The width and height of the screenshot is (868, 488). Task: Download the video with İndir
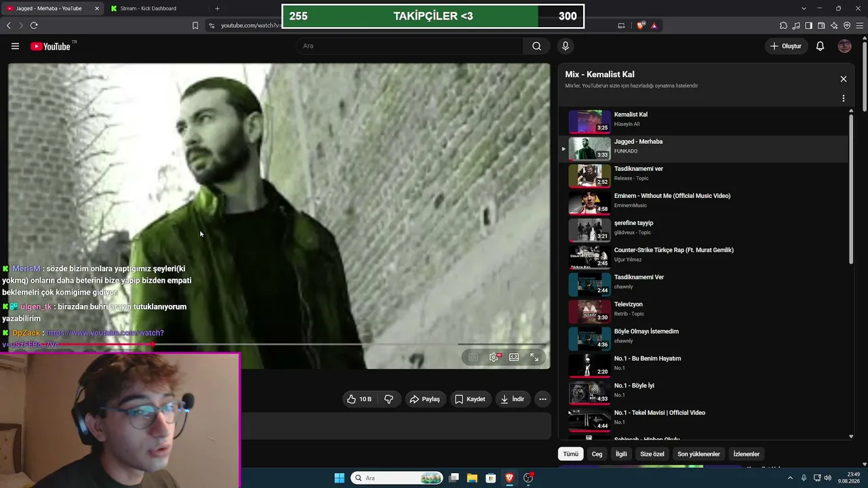(513, 399)
